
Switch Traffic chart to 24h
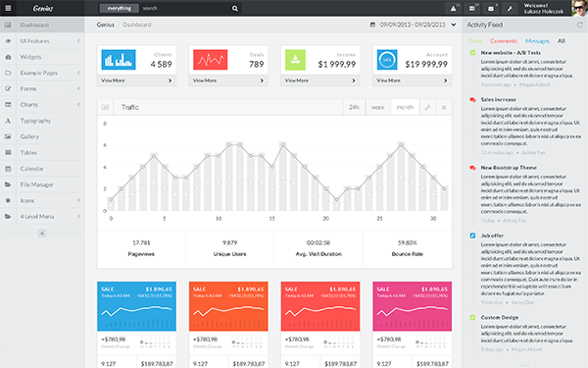click(x=354, y=107)
